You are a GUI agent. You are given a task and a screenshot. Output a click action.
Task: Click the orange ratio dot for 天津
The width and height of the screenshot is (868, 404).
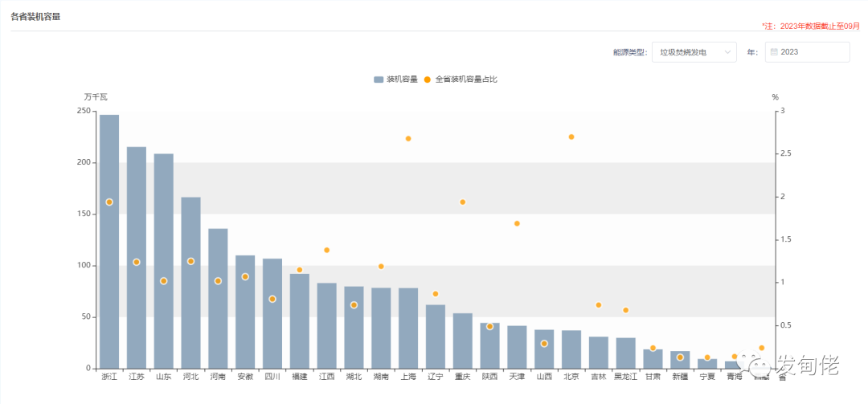pyautogui.click(x=517, y=223)
